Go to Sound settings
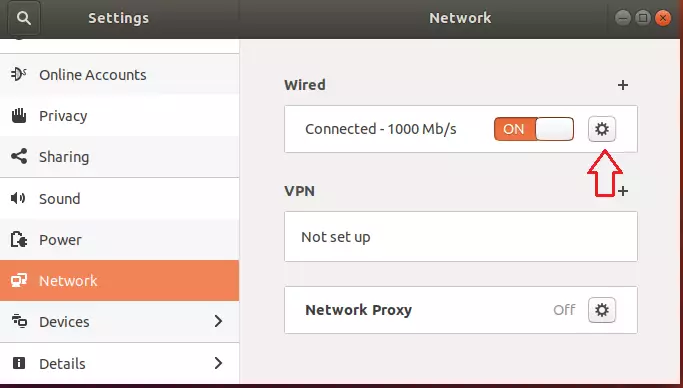This screenshot has width=683, height=388. pyautogui.click(x=119, y=199)
